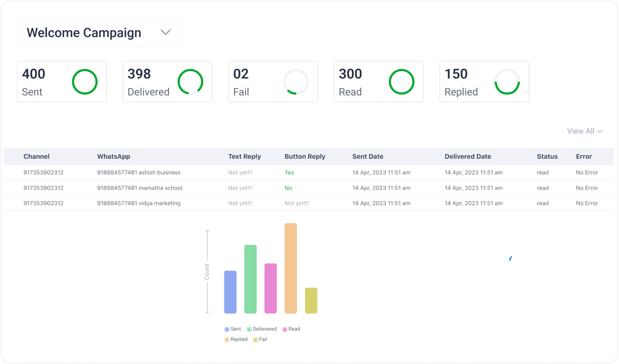Click the orange Replied bar in chart
Image resolution: width=619 pixels, height=364 pixels.
tap(290, 268)
